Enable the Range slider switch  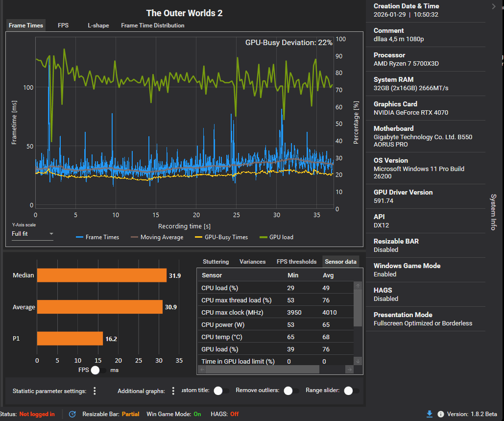[352, 391]
